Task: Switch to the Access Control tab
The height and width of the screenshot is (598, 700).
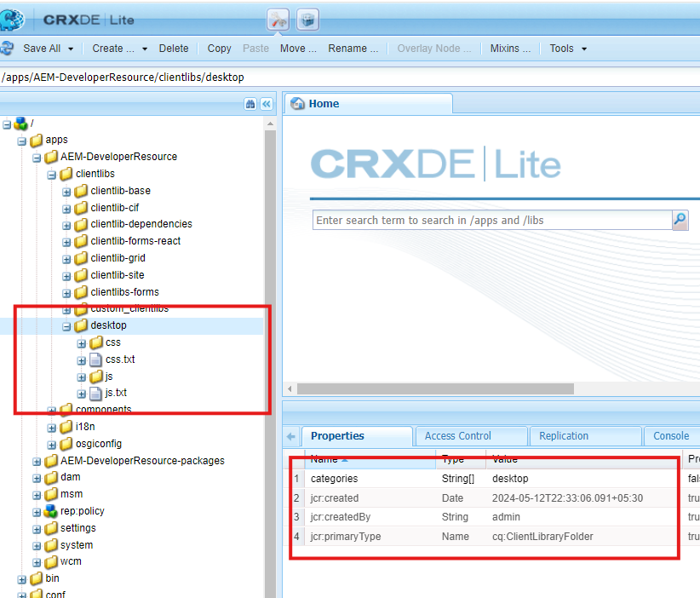Action: (x=457, y=436)
